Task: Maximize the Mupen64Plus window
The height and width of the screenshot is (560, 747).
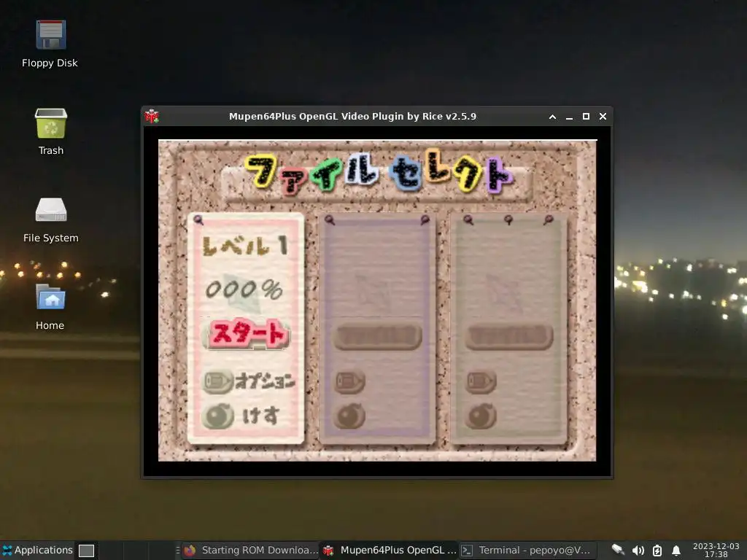Action: (x=586, y=117)
